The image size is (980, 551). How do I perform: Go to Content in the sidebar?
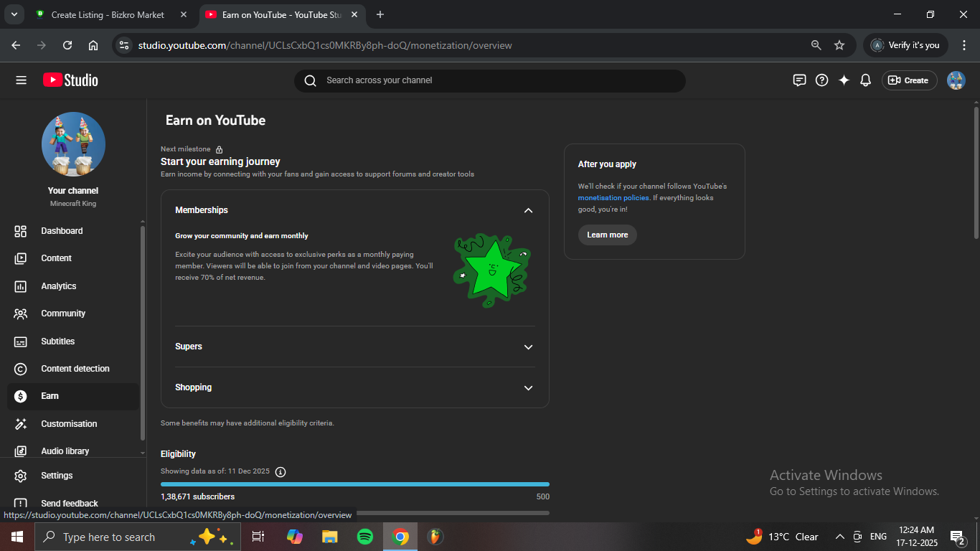click(56, 258)
